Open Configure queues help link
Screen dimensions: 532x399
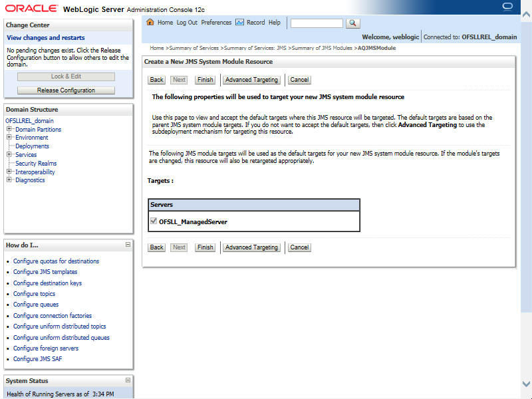pos(36,305)
